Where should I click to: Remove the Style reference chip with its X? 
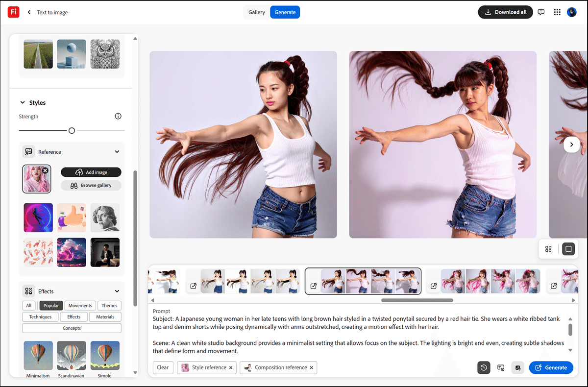tap(231, 367)
